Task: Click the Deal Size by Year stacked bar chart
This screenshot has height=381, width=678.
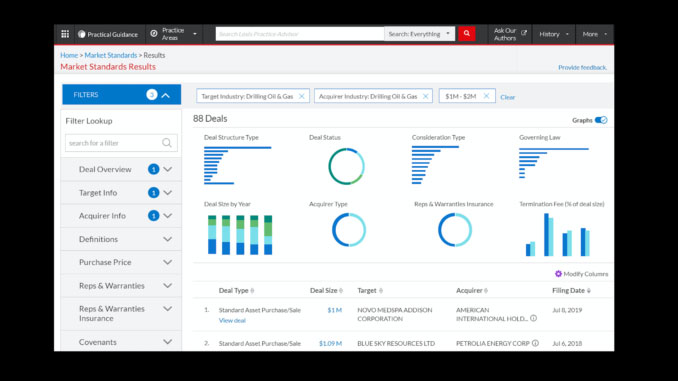Action: [x=240, y=234]
